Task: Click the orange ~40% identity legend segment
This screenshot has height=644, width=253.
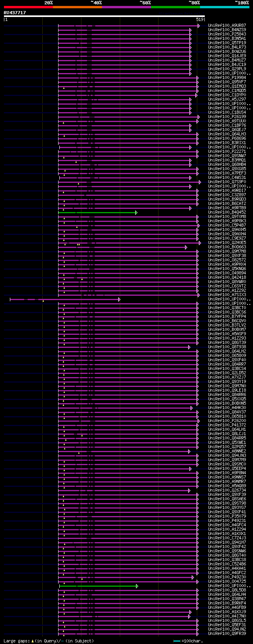Action: (77, 7)
